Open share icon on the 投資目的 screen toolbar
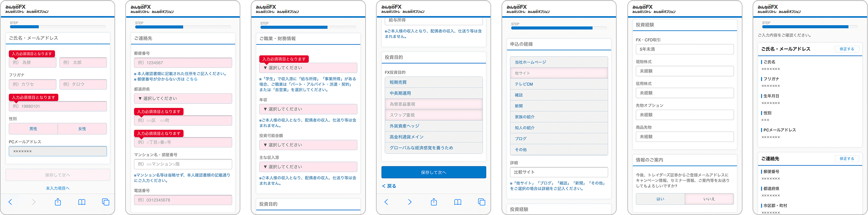The width and height of the screenshot is (868, 215). point(434,201)
